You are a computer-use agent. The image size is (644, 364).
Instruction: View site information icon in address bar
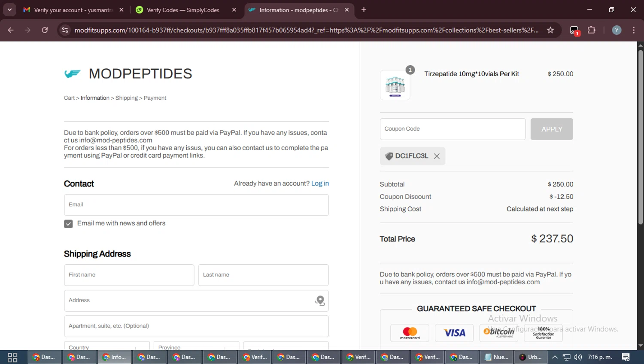point(65,30)
